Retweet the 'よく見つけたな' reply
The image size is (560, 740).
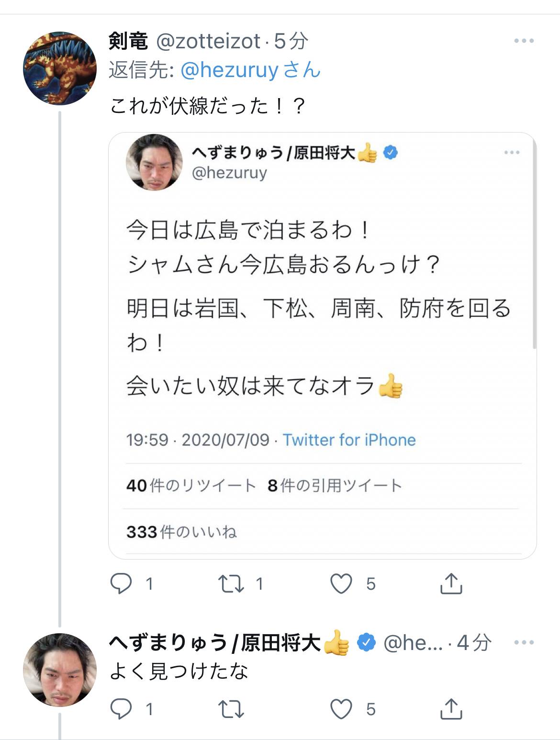(x=231, y=709)
